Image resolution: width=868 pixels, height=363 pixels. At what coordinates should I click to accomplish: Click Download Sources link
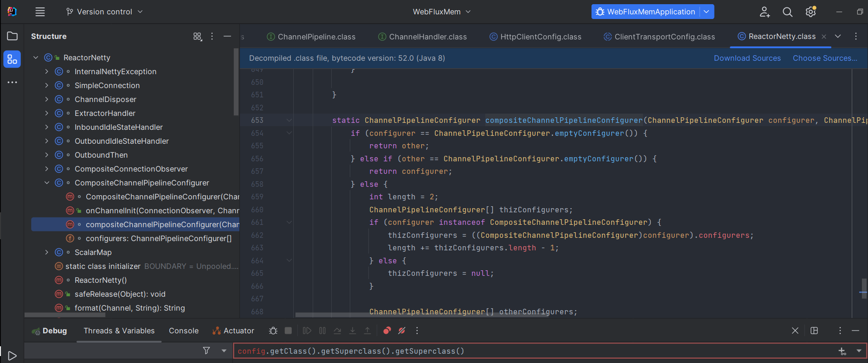click(x=747, y=58)
